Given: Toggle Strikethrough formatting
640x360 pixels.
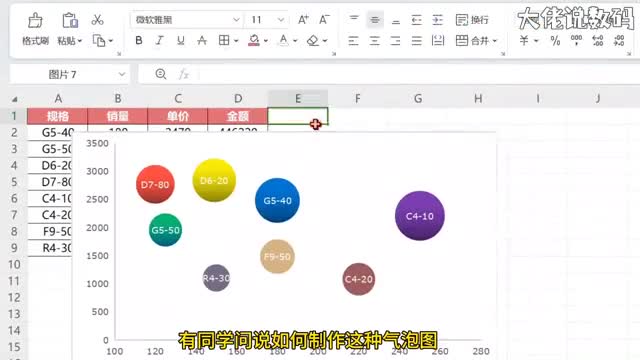Looking at the screenshot, I should (x=202, y=40).
